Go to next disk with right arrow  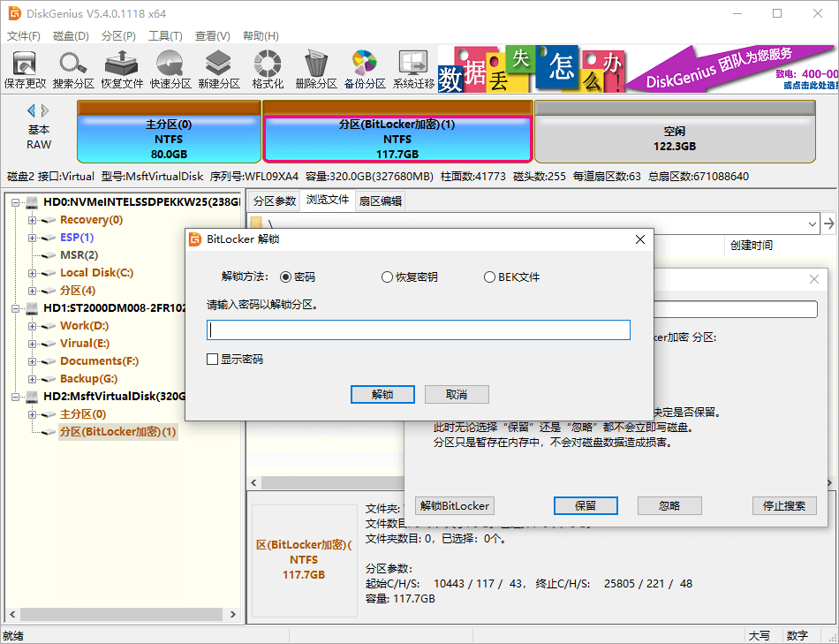click(x=45, y=110)
